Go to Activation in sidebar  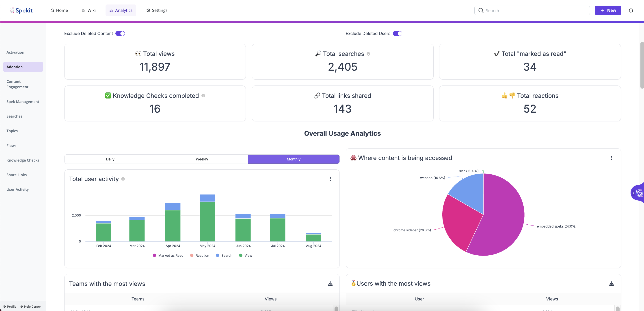click(x=23, y=52)
